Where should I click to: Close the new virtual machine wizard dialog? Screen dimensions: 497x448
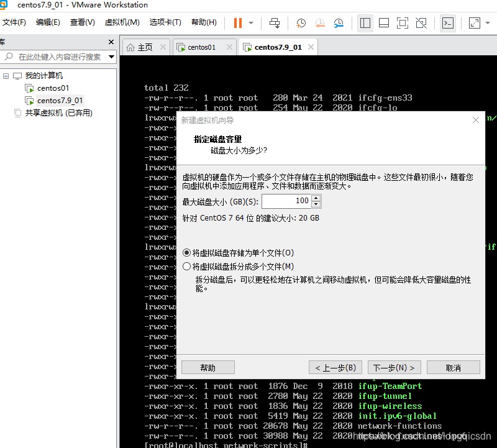475,120
